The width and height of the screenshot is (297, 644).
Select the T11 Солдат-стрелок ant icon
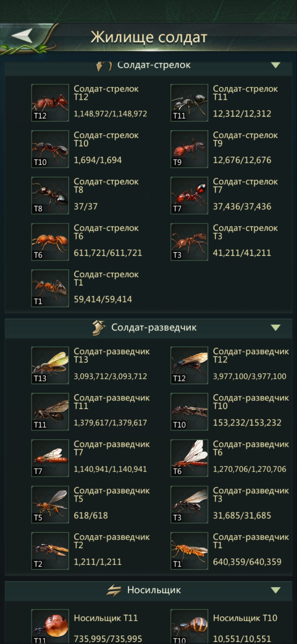(189, 103)
